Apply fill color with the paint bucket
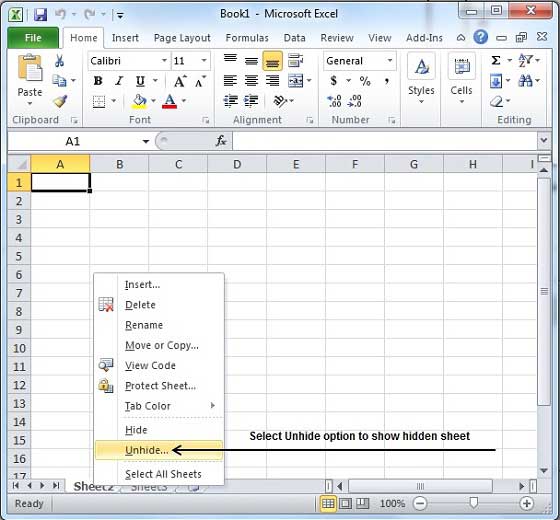This screenshot has height=520, width=560. pyautogui.click(x=139, y=101)
